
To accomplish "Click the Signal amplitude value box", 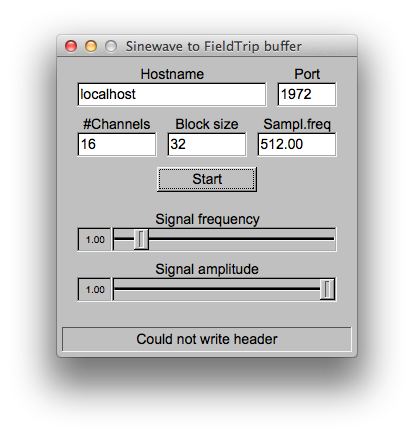I will coord(94,289).
